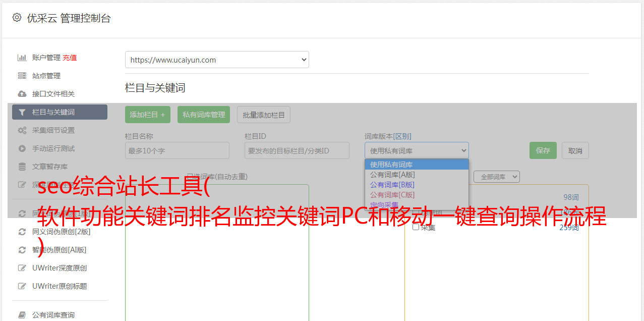Open the 词库版本 dropdown showing 使用私有词库
The width and height of the screenshot is (644, 321).
[x=417, y=150]
